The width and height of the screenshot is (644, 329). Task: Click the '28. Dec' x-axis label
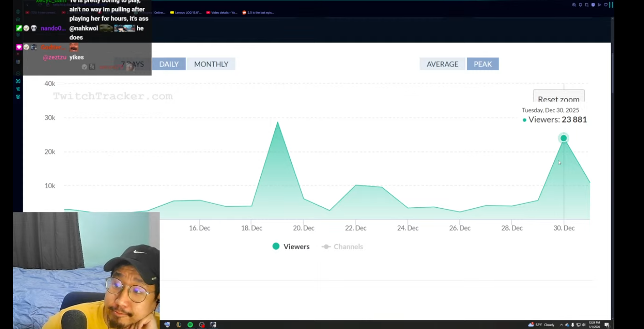click(512, 228)
